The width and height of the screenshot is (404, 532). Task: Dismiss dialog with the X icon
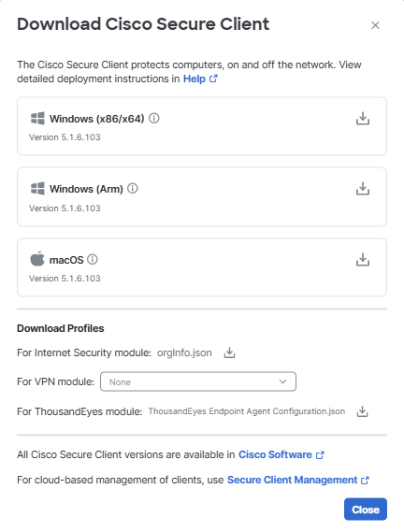tap(375, 25)
